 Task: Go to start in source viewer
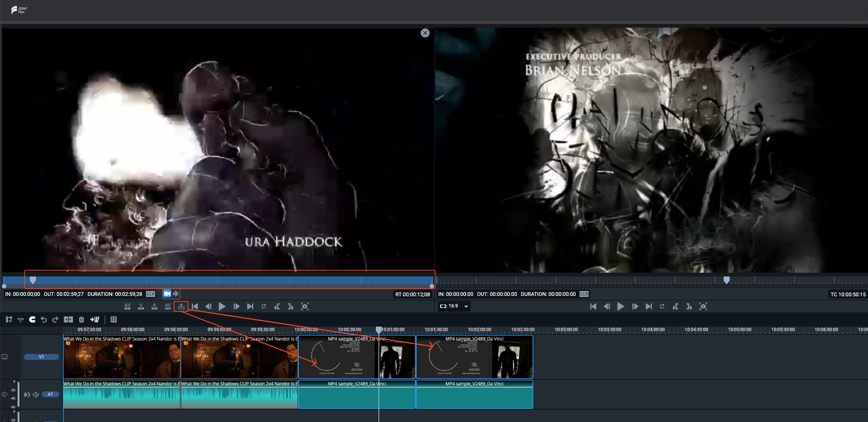coord(195,306)
